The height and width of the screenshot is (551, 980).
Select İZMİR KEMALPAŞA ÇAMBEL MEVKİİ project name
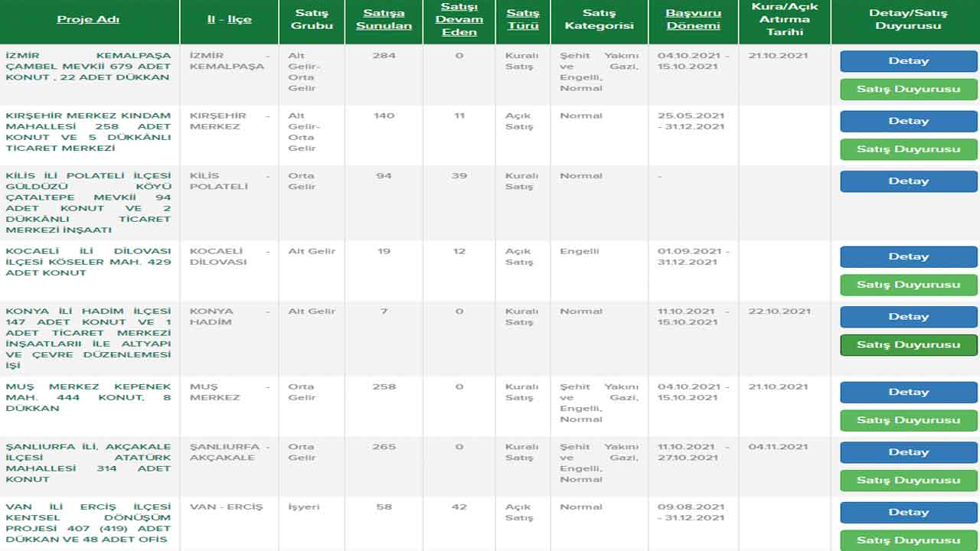point(88,67)
